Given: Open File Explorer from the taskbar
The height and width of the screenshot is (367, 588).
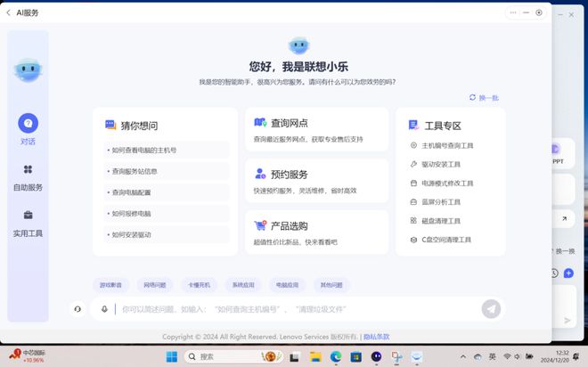Looking at the screenshot, I should tap(315, 357).
